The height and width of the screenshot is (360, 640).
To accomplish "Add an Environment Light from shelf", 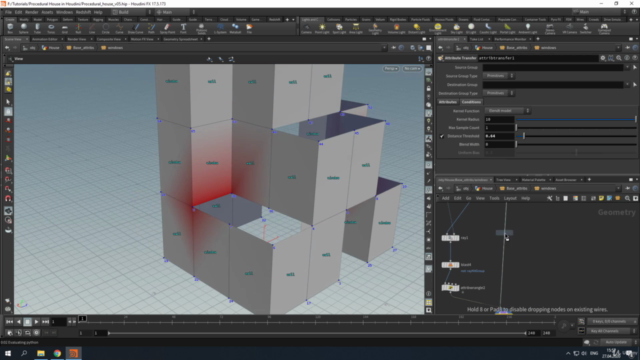I will (x=438, y=29).
